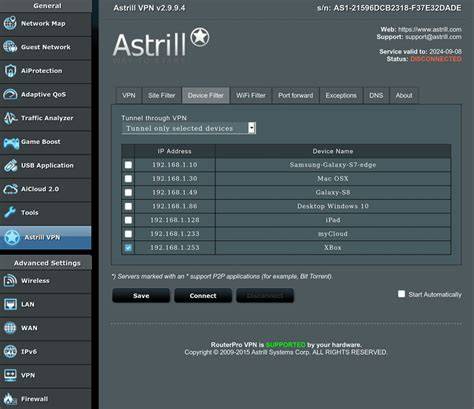Click the AiCloud 2.0 cloud icon
The height and width of the screenshot is (409, 474).
10,189
